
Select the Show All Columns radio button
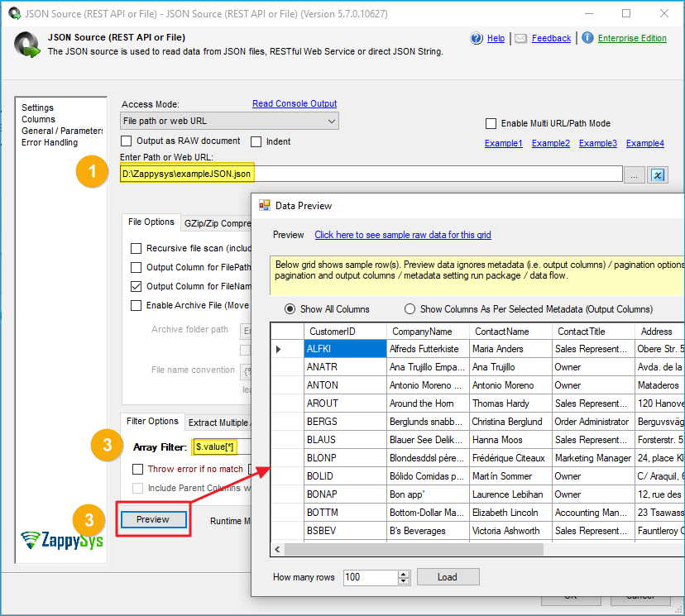coord(290,309)
